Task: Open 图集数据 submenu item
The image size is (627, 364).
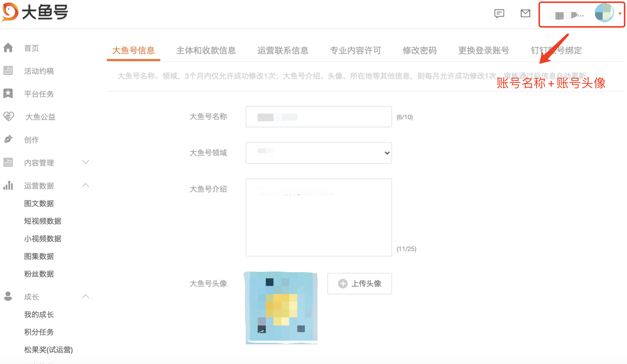Action: 39,256
